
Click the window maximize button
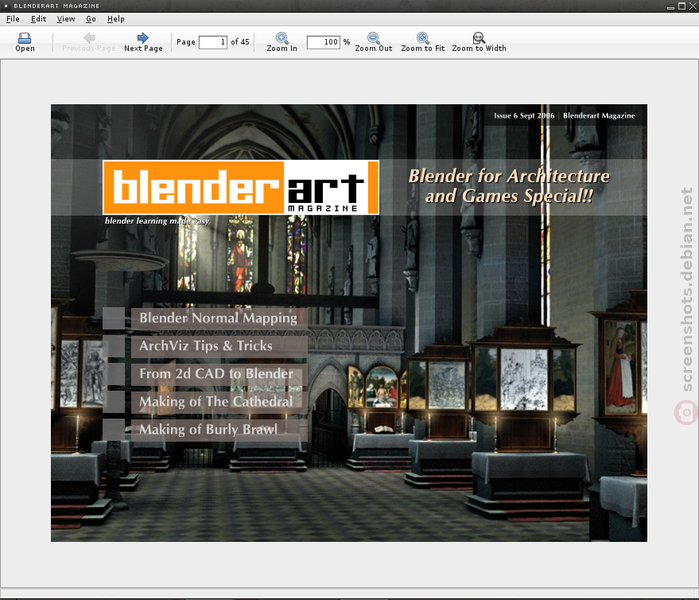pyautogui.click(x=682, y=6)
